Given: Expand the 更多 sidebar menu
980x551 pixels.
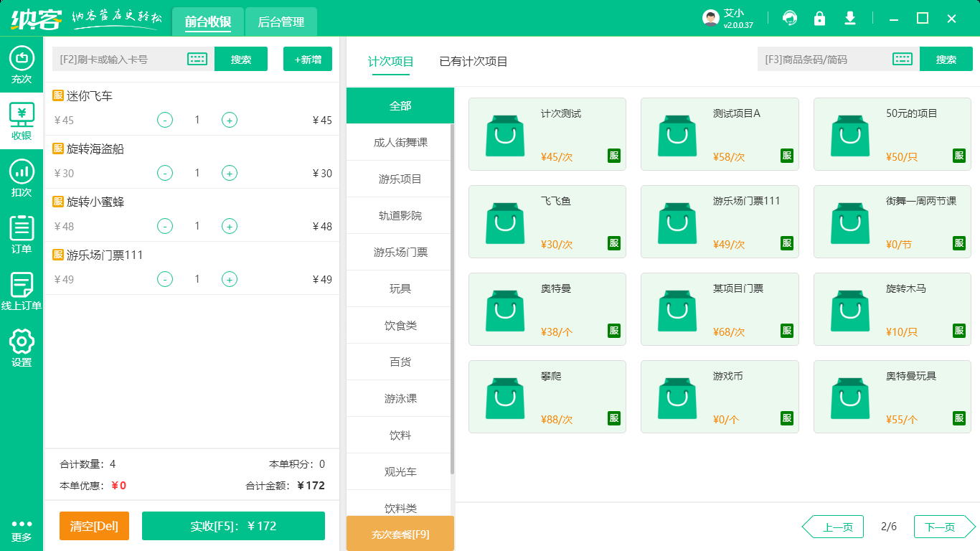Looking at the screenshot, I should tap(21, 531).
